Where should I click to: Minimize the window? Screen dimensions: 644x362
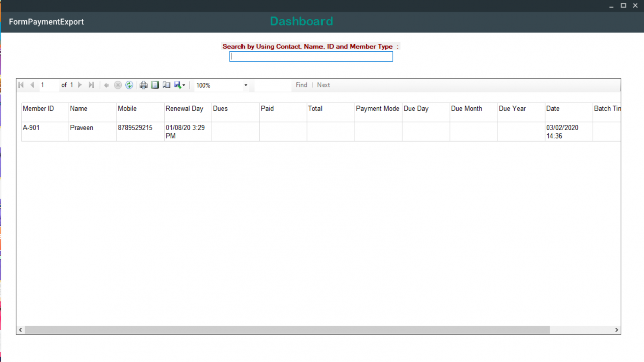point(611,6)
